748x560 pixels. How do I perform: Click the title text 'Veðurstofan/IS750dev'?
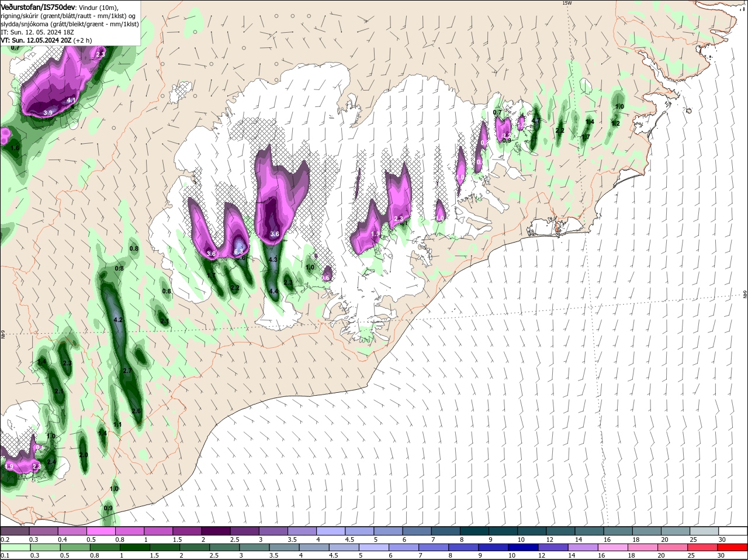click(38, 6)
